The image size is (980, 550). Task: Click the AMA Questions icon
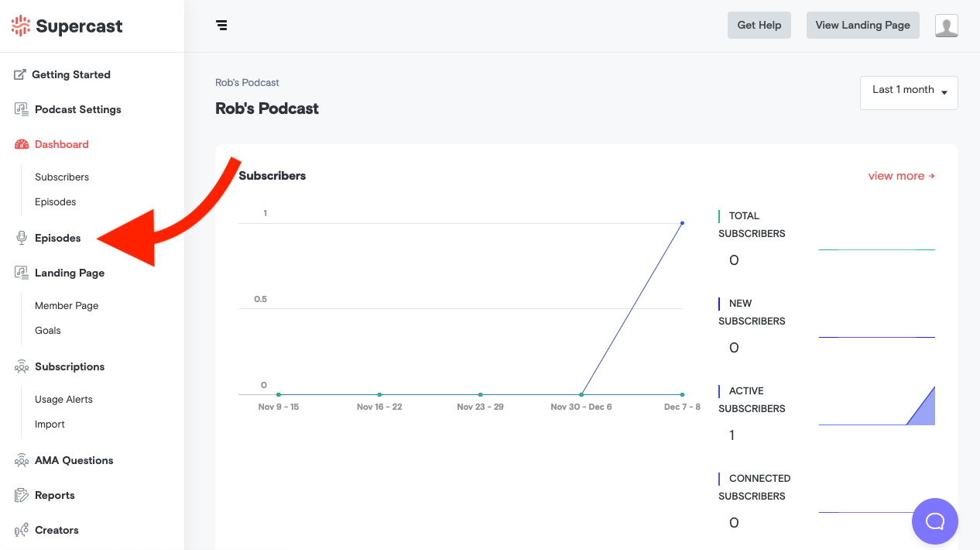[x=22, y=460]
